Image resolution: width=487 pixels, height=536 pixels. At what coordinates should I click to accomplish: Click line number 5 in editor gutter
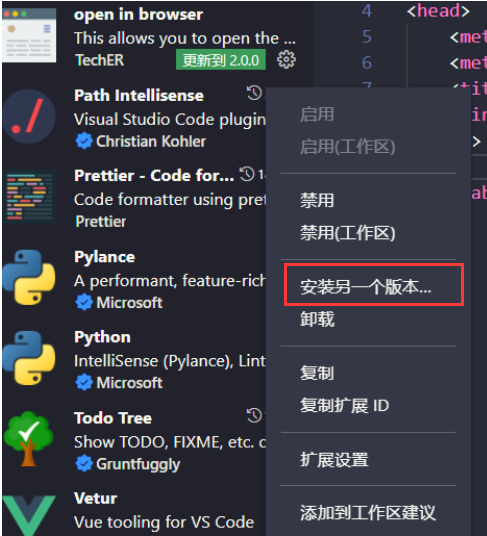click(367, 37)
